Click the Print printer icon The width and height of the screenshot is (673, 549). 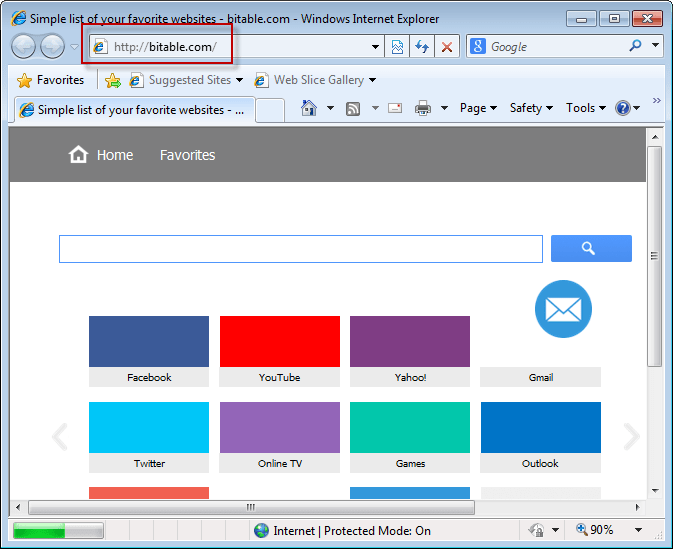pyautogui.click(x=423, y=108)
